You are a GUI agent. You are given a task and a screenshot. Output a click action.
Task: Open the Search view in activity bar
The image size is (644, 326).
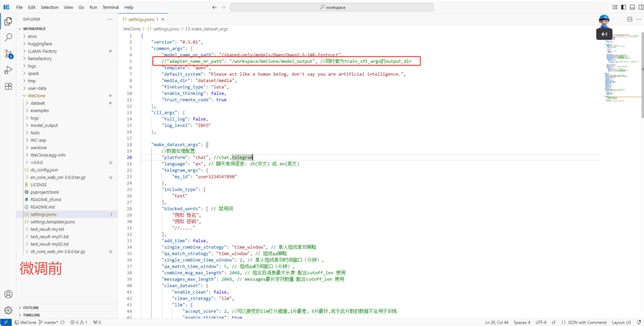click(x=8, y=37)
